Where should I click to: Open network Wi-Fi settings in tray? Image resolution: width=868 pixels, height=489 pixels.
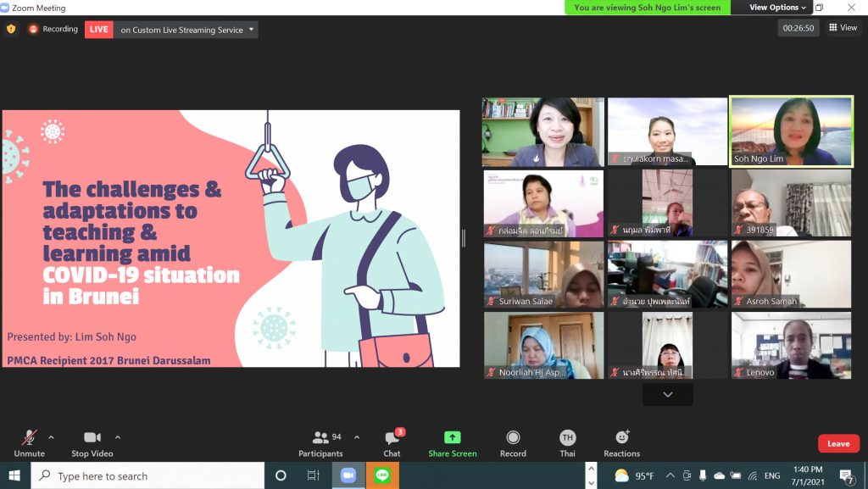(753, 475)
